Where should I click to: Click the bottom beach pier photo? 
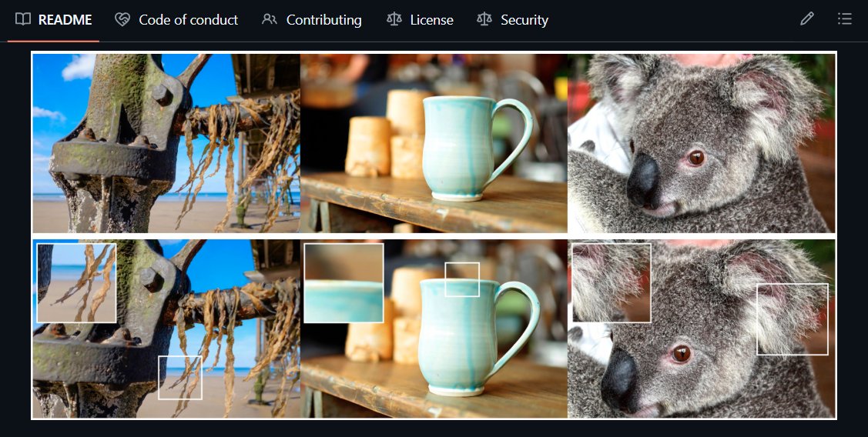pyautogui.click(x=166, y=329)
